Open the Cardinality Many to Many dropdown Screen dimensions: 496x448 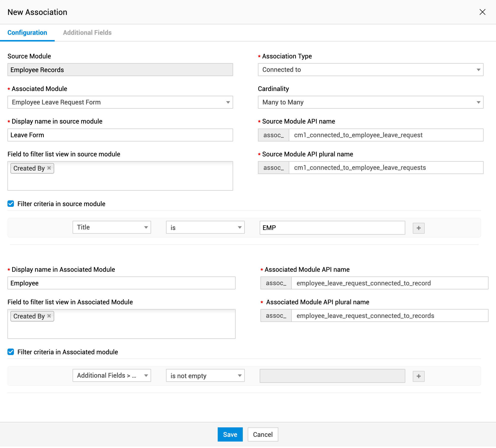tap(370, 102)
